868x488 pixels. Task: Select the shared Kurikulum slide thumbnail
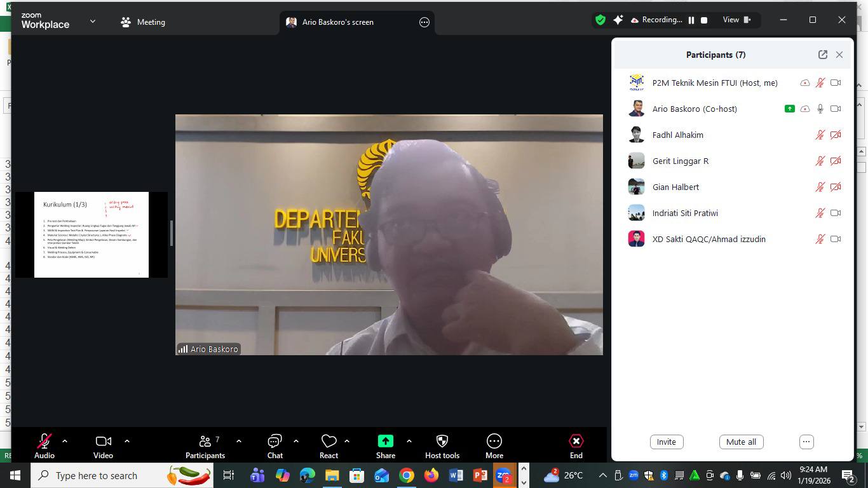click(x=92, y=234)
